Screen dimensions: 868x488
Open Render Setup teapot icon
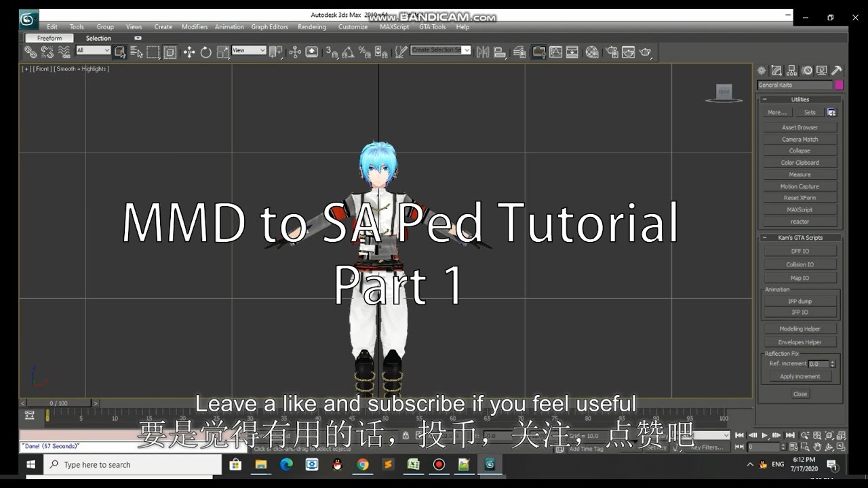pyautogui.click(x=612, y=52)
